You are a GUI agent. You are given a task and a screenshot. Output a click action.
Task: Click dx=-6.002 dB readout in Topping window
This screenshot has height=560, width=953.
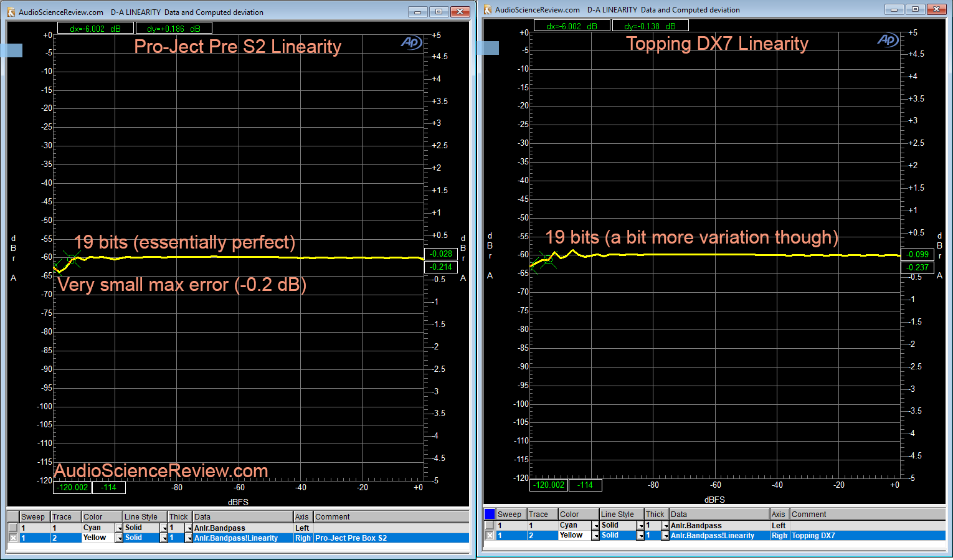(572, 26)
